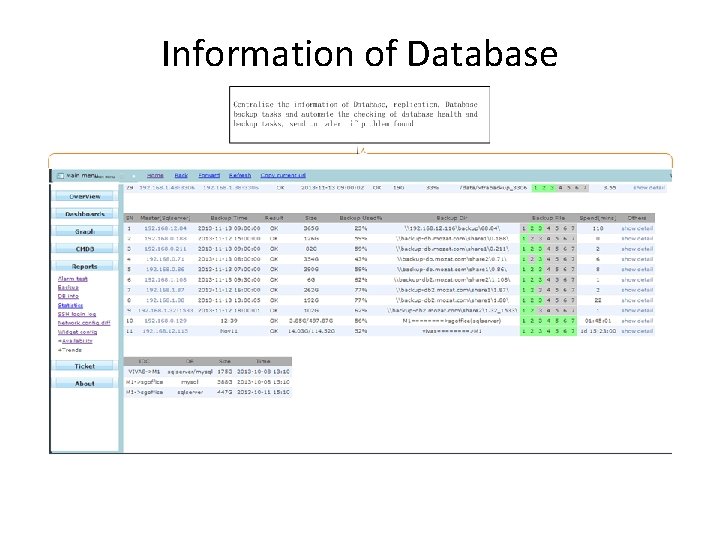Click the main menu icon in top bar
The image size is (720, 540).
60,176
